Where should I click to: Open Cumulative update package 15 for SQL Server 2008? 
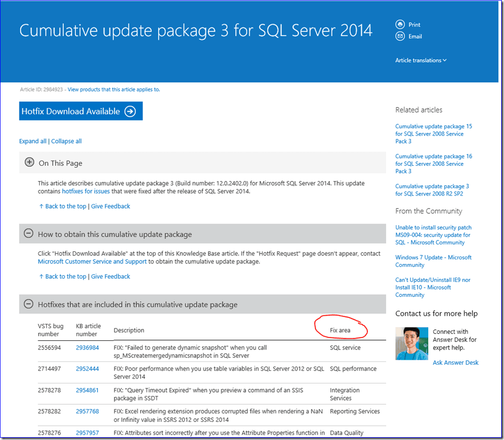tap(433, 134)
